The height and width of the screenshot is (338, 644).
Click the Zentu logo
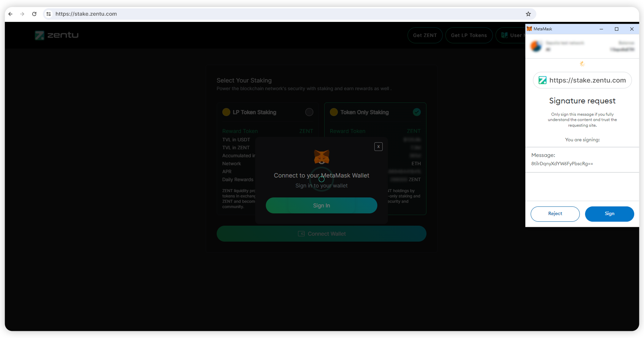click(x=57, y=35)
